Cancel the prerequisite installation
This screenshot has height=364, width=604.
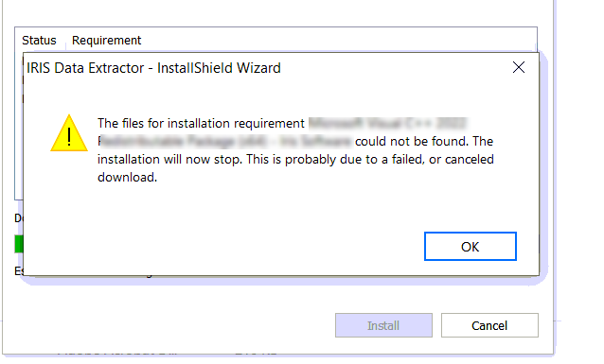[x=489, y=325]
